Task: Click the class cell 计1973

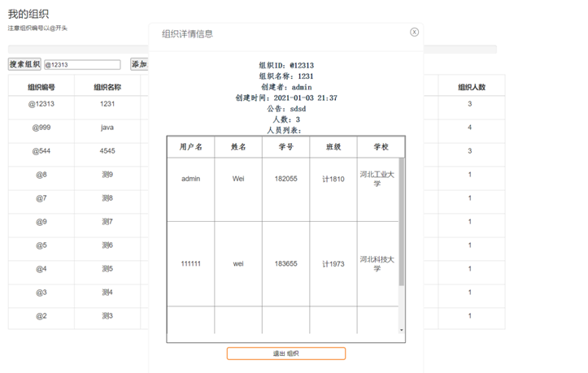Action: tap(333, 264)
